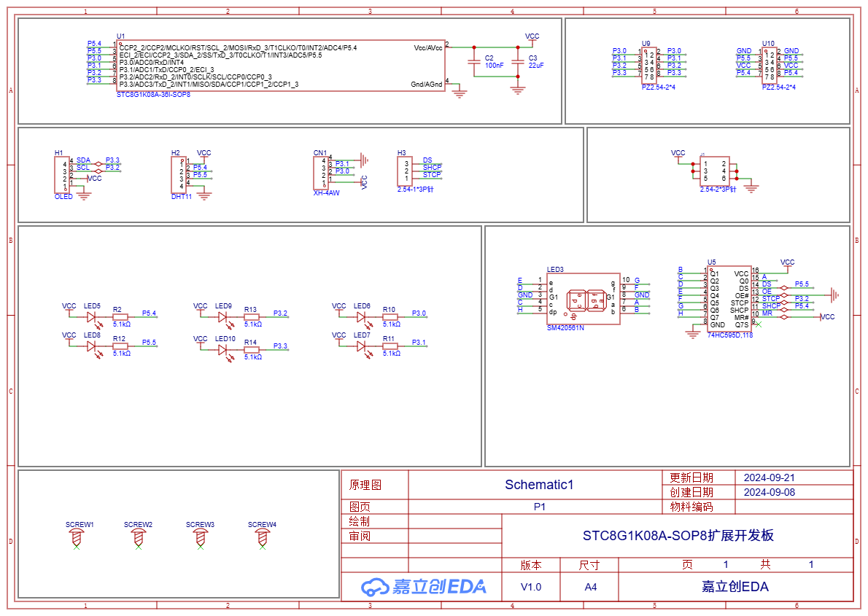Click the 审阅 field label
The width and height of the screenshot is (868, 616).
[360, 537]
